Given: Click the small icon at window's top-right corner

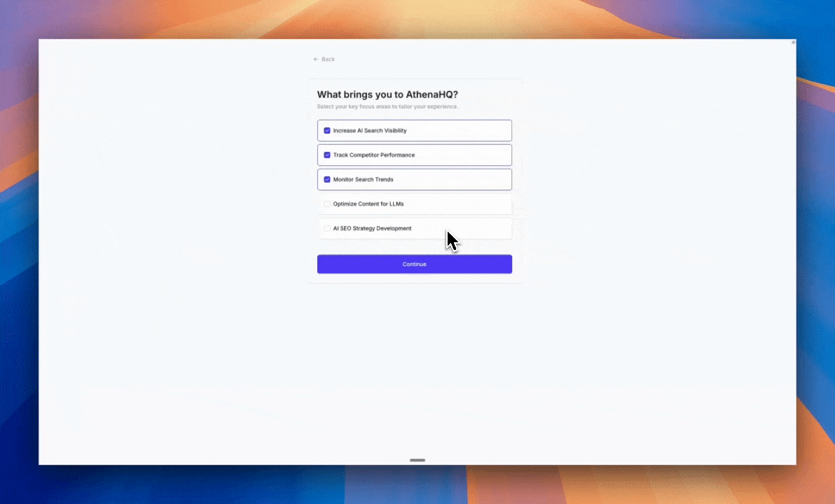Looking at the screenshot, I should point(793,43).
